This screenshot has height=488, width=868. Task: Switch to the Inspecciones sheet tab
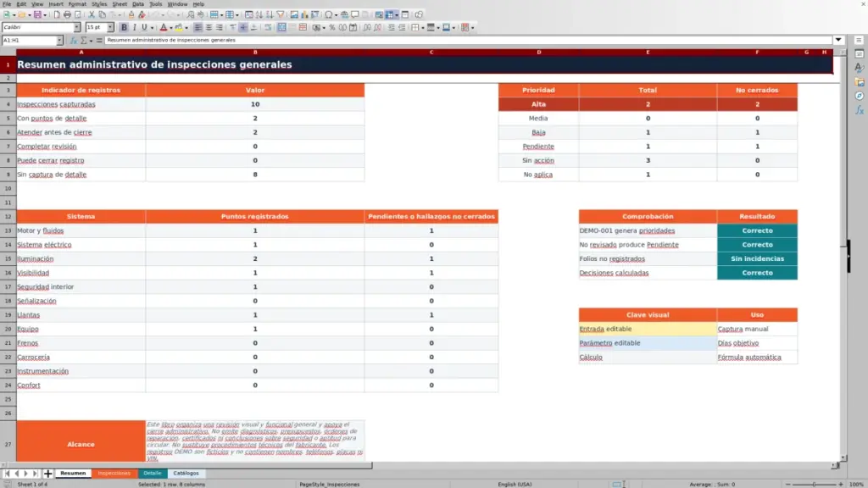coord(114,474)
